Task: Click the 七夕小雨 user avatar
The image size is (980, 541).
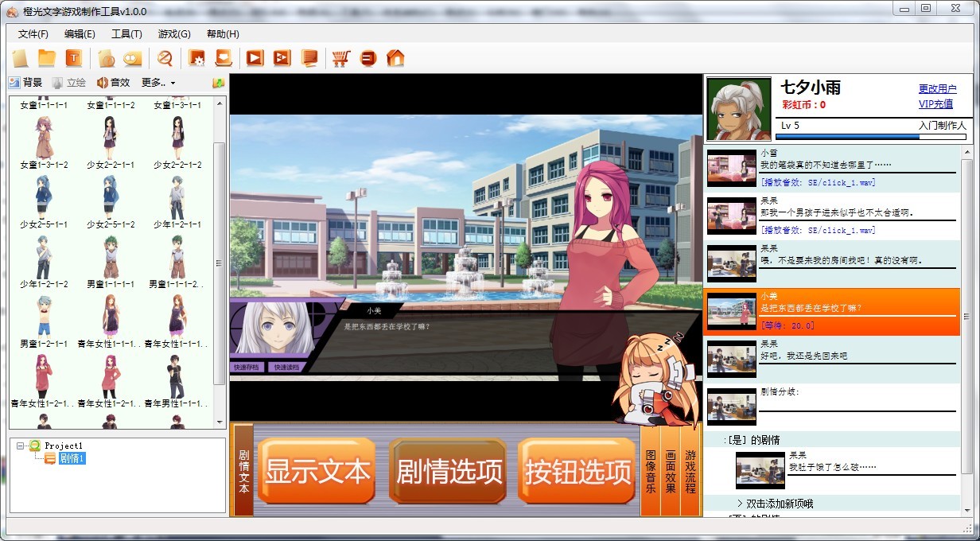Action: [739, 109]
